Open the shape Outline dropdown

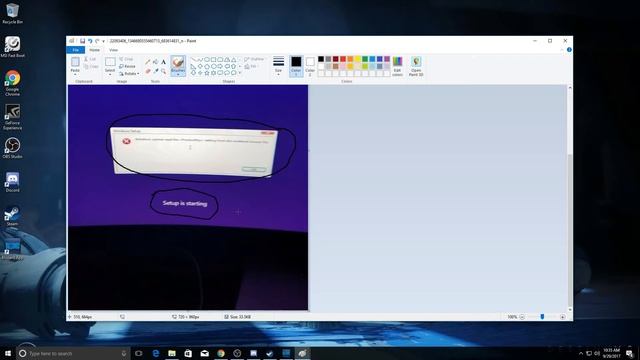tap(254, 59)
